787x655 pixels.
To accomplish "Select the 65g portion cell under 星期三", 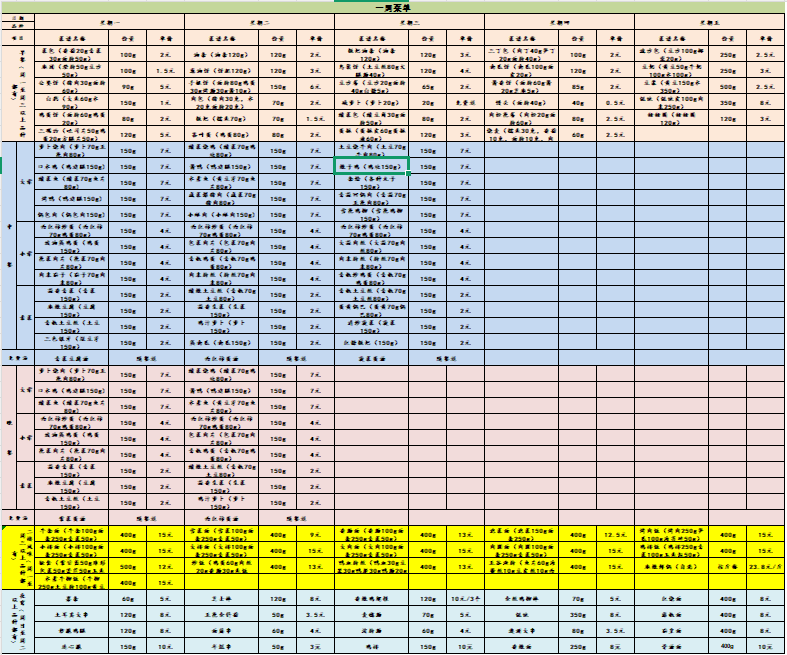I will pos(427,87).
